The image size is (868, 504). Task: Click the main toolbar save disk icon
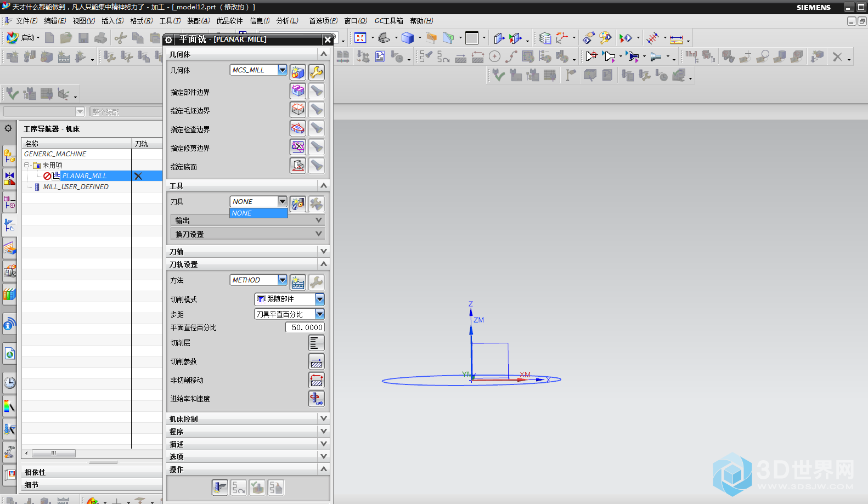tap(83, 38)
